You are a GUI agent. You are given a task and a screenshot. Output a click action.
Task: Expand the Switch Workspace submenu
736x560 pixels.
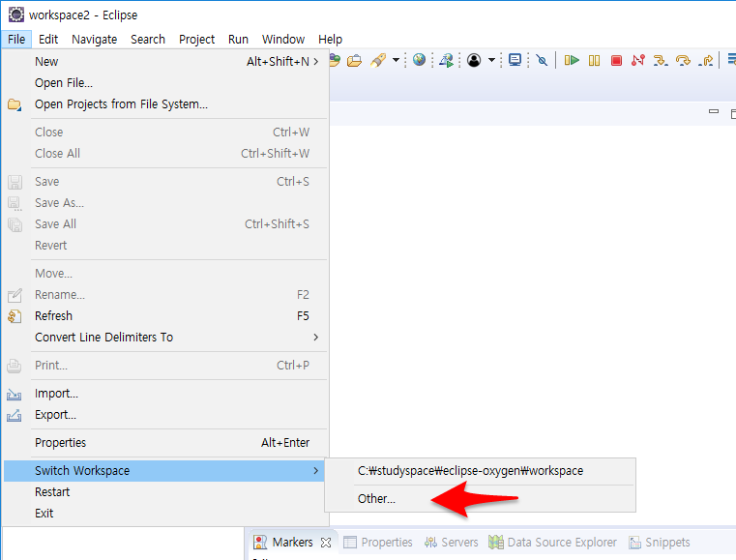coord(164,471)
